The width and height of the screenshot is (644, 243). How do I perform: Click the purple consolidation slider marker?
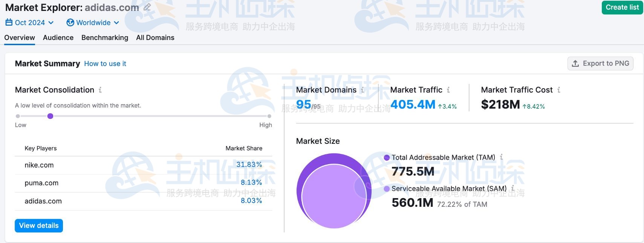click(x=50, y=116)
